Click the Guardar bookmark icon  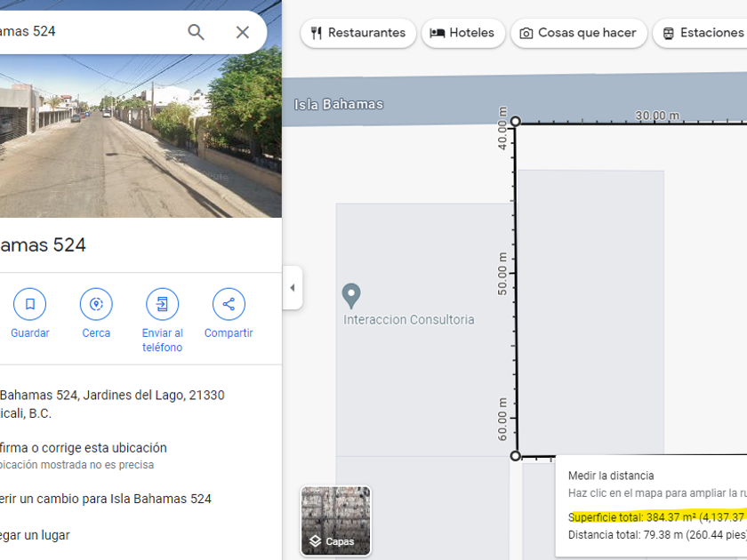(29, 304)
